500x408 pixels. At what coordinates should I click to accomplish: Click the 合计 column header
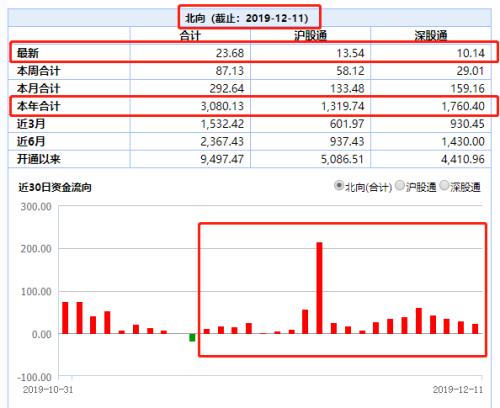coord(190,35)
